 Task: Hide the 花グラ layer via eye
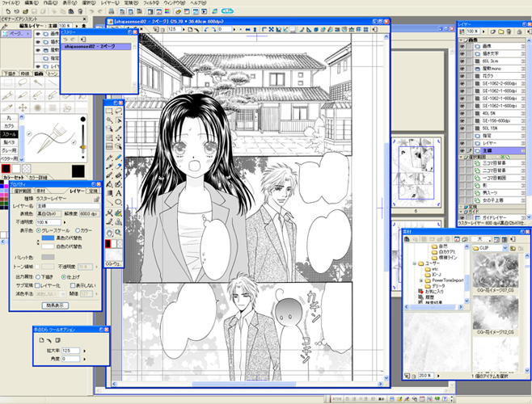pyautogui.click(x=462, y=76)
